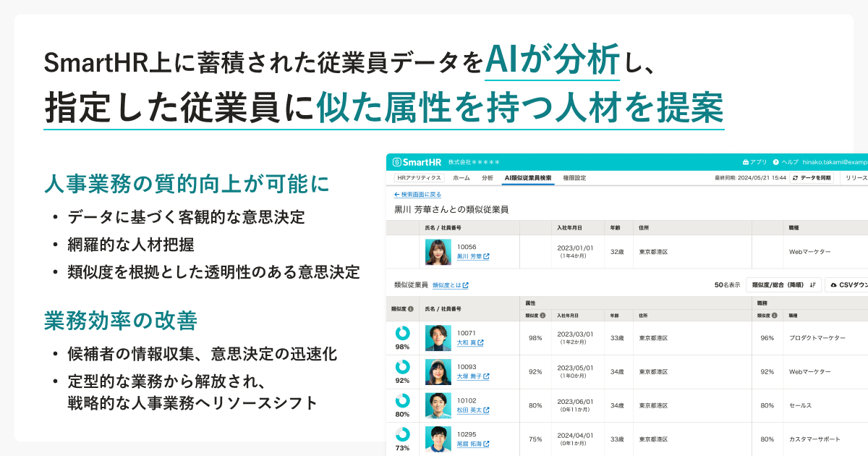The height and width of the screenshot is (456, 868).
Task: Click the external link icon on 類似度とは
Action: click(466, 284)
